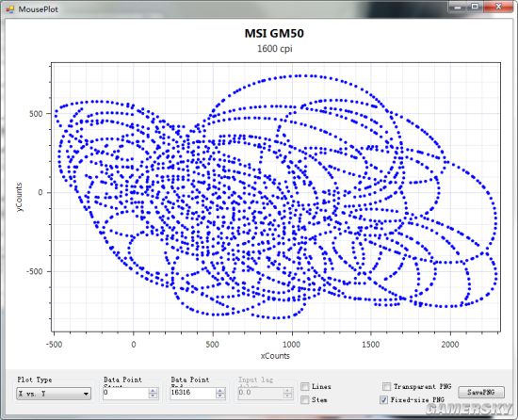Decrease the Data Point End value
The height and width of the screenshot is (420, 518).
220,396
